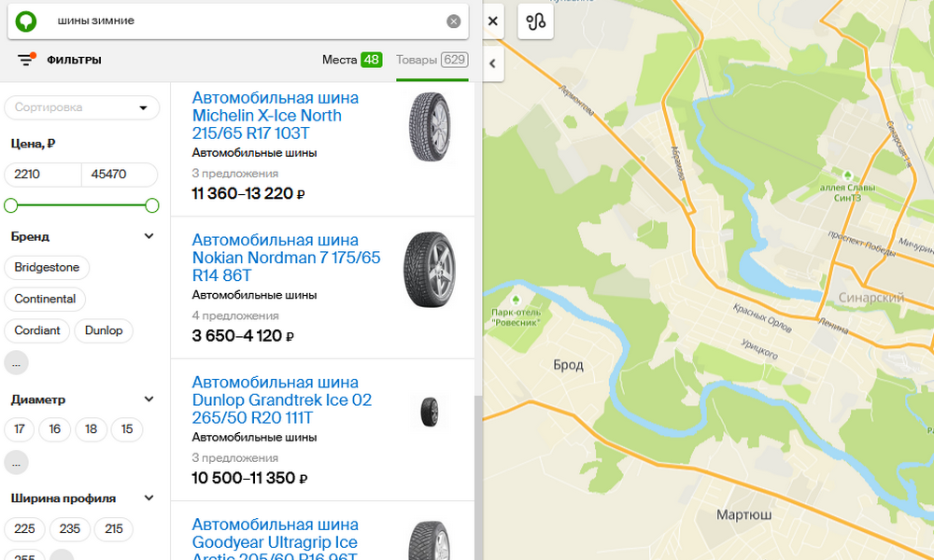Click '4 предложения' under Nokian

coord(235,315)
